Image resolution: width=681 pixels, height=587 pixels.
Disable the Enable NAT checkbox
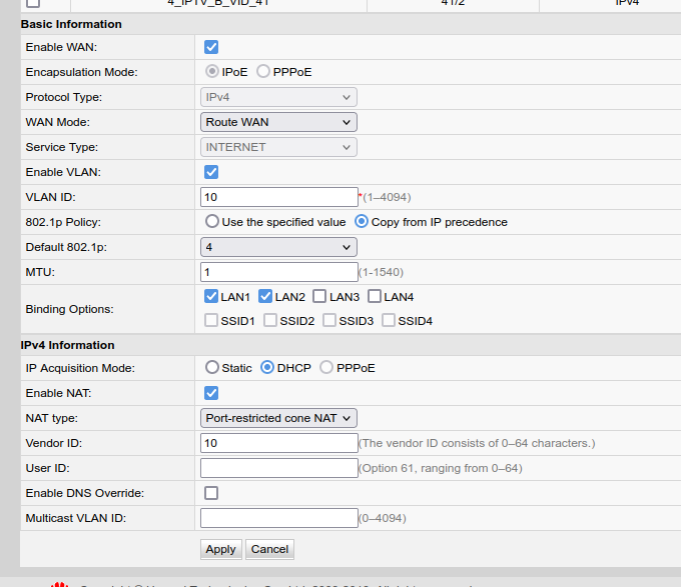[211, 393]
